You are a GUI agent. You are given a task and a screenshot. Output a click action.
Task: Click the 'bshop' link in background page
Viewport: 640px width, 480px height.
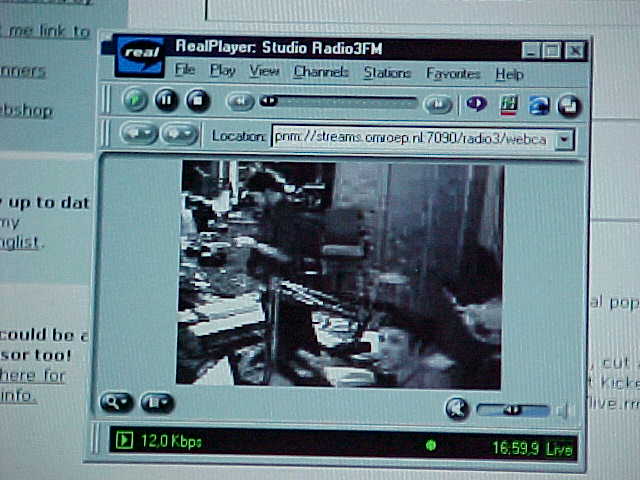click(x=27, y=111)
